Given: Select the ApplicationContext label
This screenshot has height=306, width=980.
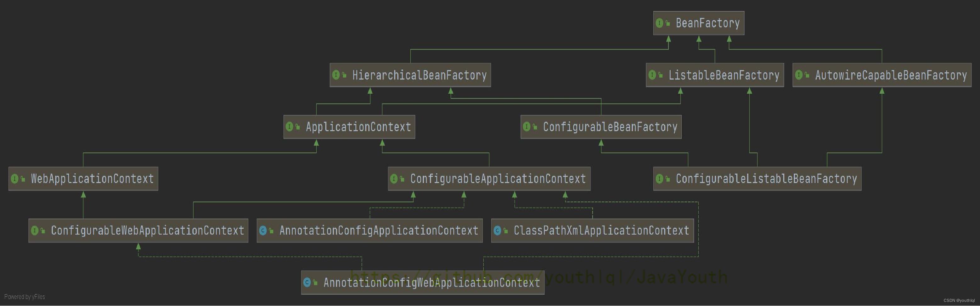Looking at the screenshot, I should click(358, 127).
